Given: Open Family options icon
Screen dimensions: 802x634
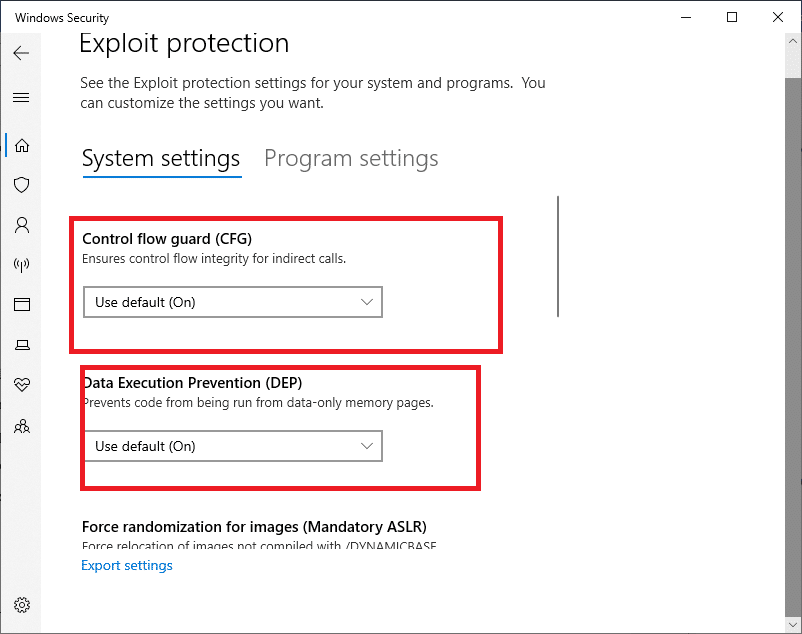Looking at the screenshot, I should point(22,426).
